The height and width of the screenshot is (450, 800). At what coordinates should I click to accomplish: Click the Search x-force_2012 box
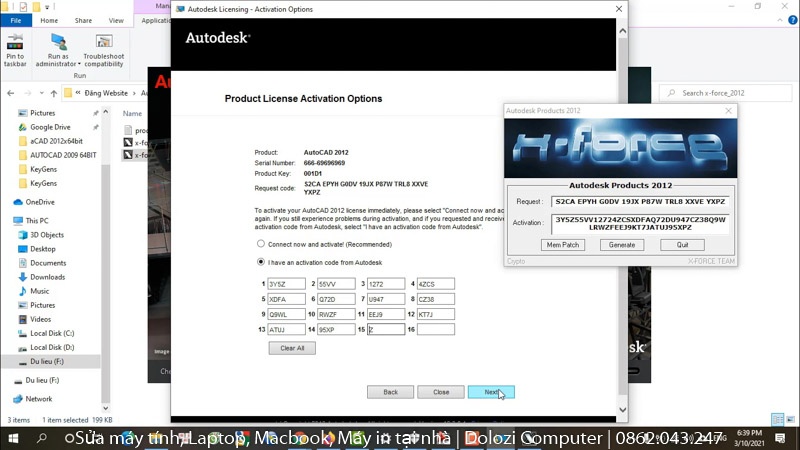[726, 93]
